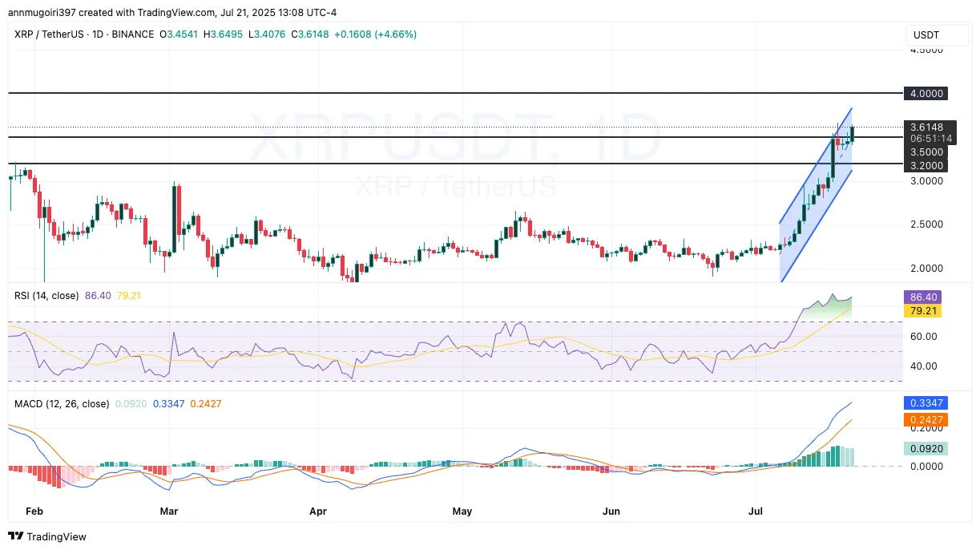This screenshot has width=980, height=550.
Task: Click the Jul label on time axis
Action: (755, 511)
